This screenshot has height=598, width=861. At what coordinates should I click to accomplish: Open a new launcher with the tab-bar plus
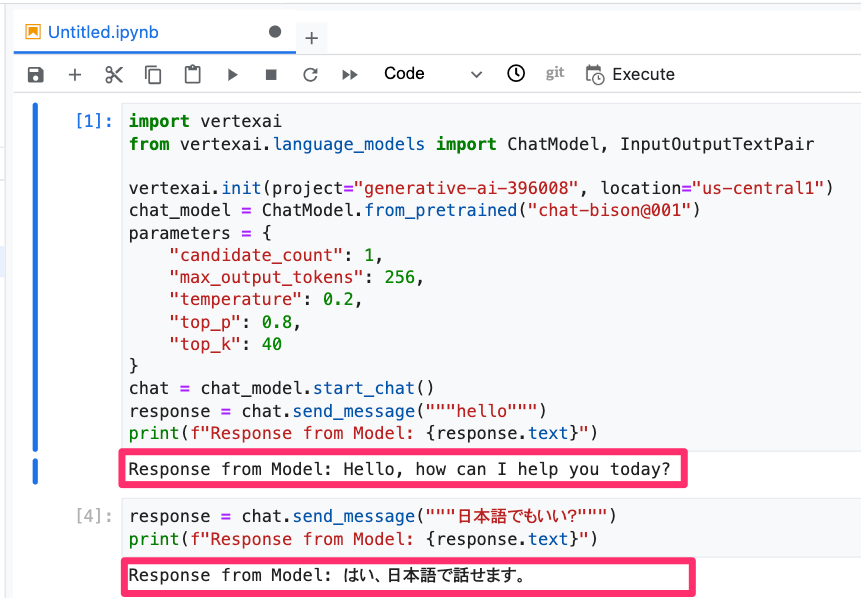[x=311, y=38]
